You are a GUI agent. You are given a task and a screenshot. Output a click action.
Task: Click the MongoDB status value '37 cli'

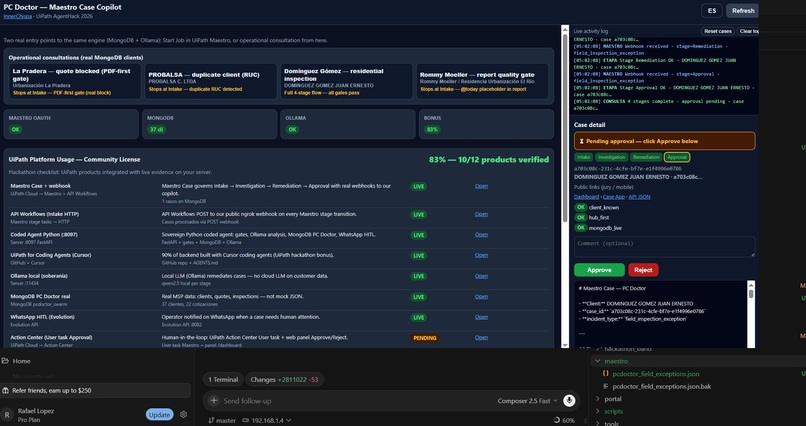156,129
